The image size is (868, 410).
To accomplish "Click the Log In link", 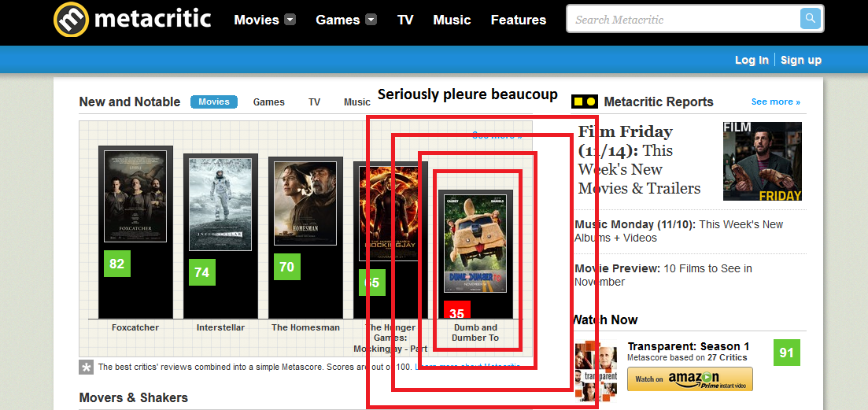I will (752, 61).
